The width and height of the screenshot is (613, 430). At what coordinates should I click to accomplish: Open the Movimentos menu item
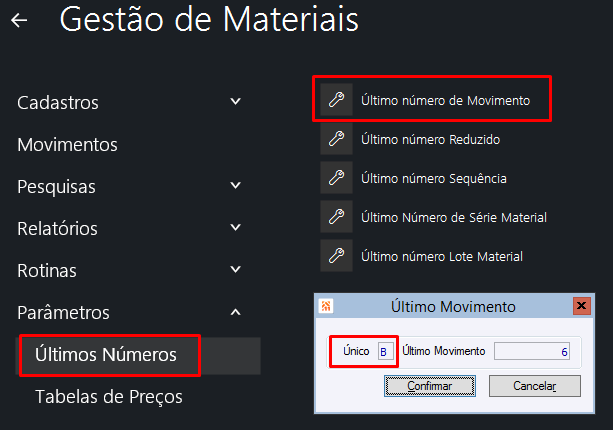[x=67, y=144]
